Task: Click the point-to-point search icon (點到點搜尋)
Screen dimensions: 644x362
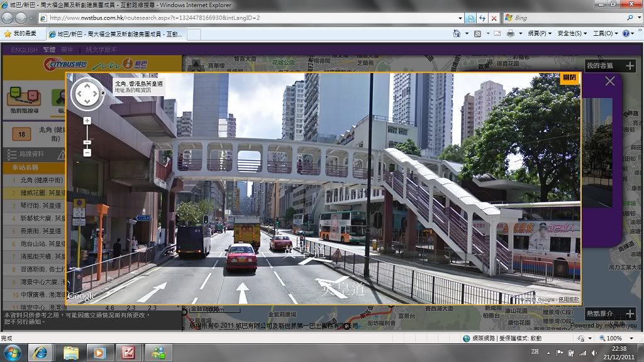Action: coord(24,97)
